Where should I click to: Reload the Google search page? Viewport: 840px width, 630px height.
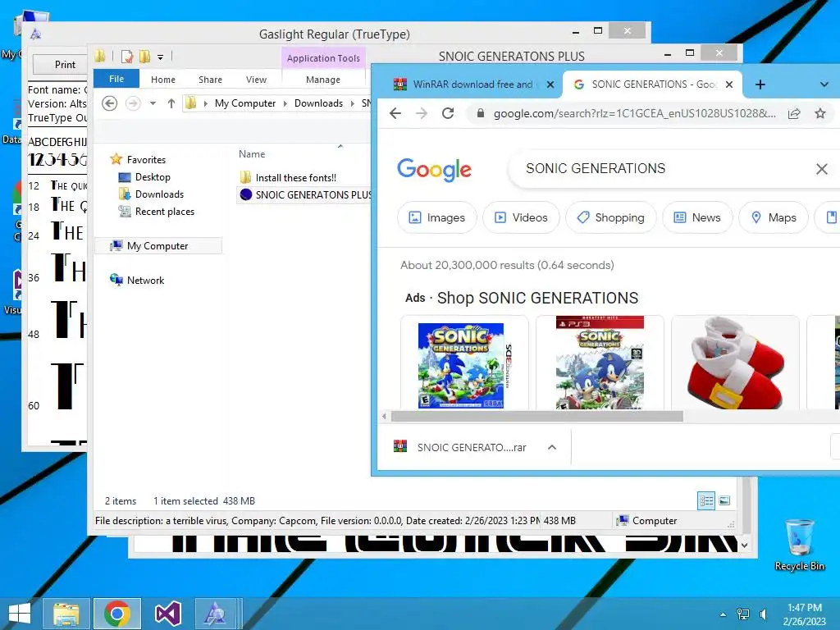click(x=448, y=113)
